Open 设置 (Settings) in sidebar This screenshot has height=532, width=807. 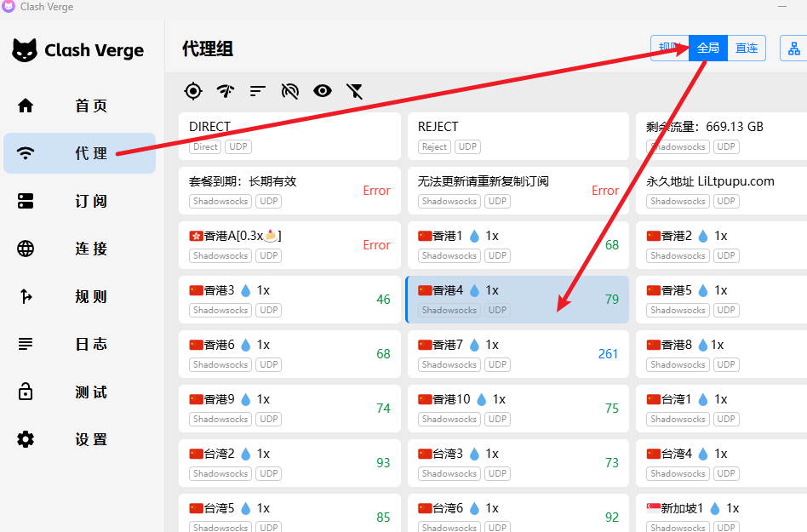(x=79, y=439)
